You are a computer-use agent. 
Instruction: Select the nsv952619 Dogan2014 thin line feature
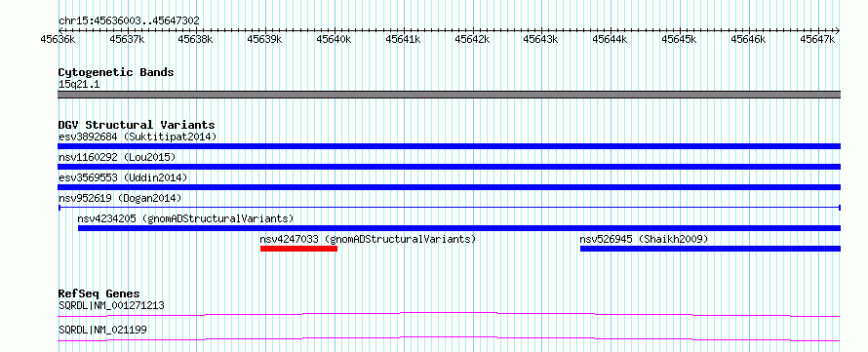[x=449, y=208]
